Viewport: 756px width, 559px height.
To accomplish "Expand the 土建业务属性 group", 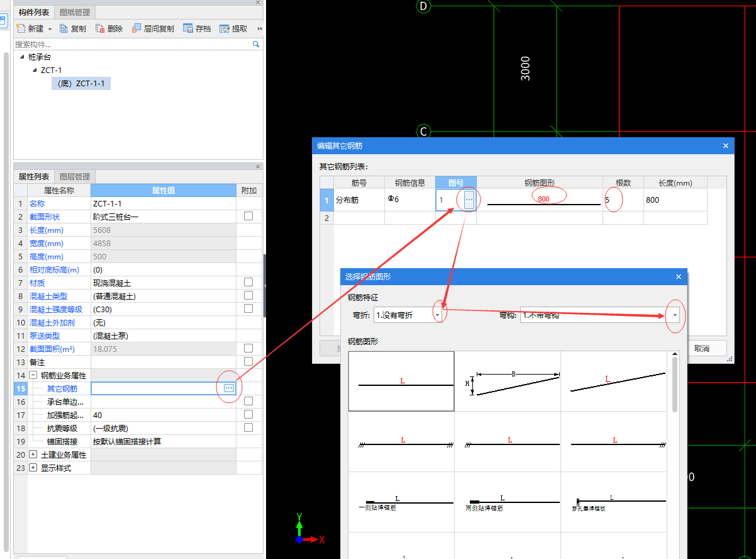I will point(33,455).
